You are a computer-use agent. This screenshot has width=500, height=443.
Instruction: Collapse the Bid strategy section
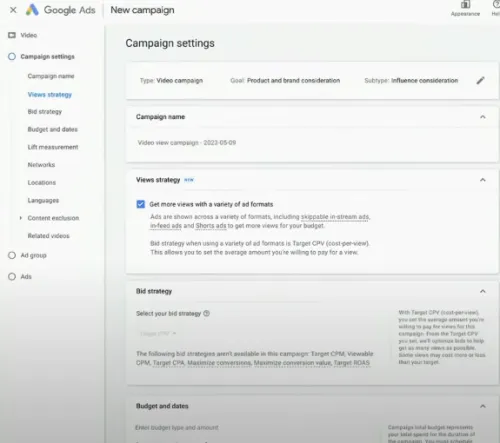click(482, 291)
